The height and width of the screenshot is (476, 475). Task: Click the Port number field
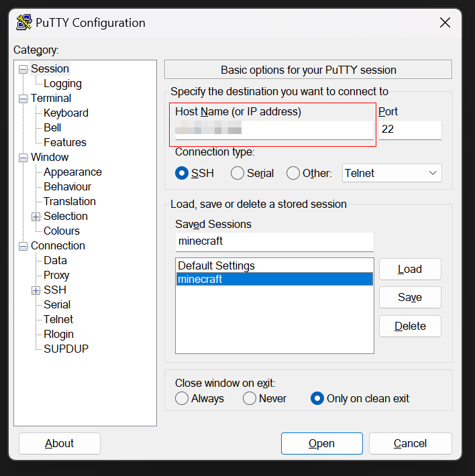(409, 130)
